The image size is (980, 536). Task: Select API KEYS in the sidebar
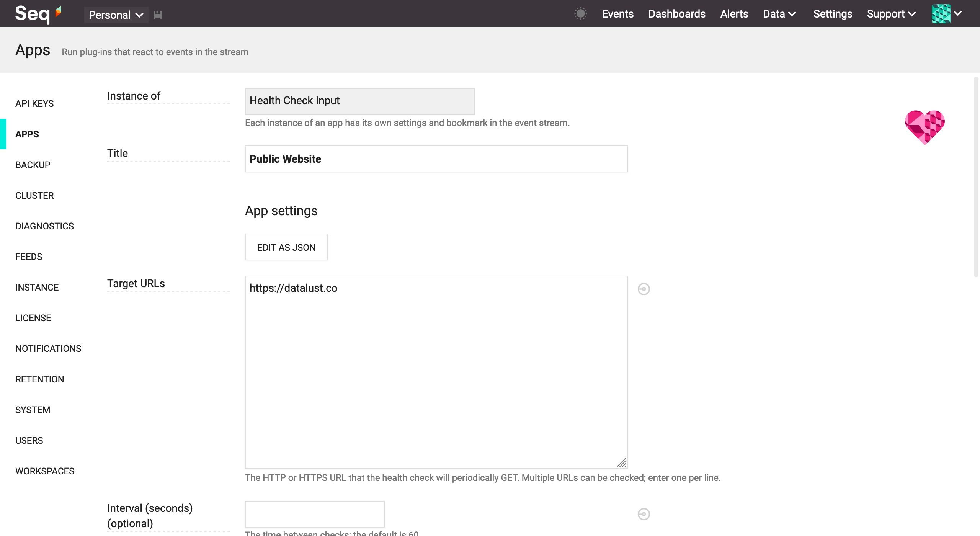pos(34,103)
